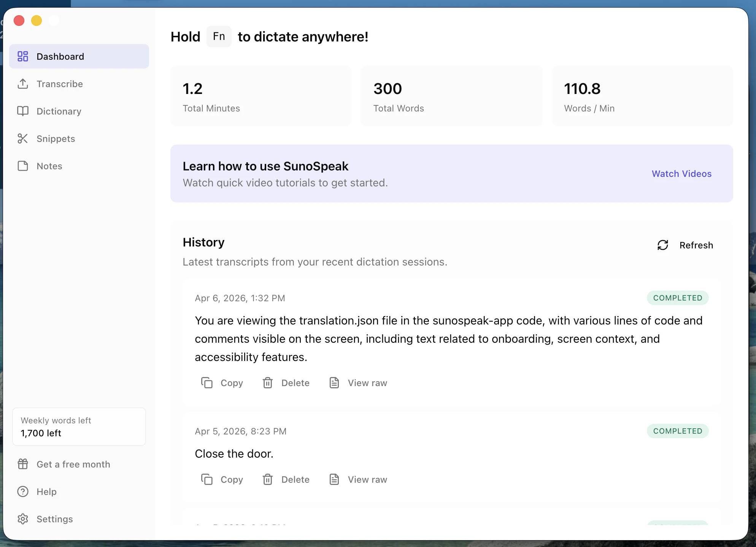Click the Transcribe upload icon
The width and height of the screenshot is (756, 547).
point(23,84)
